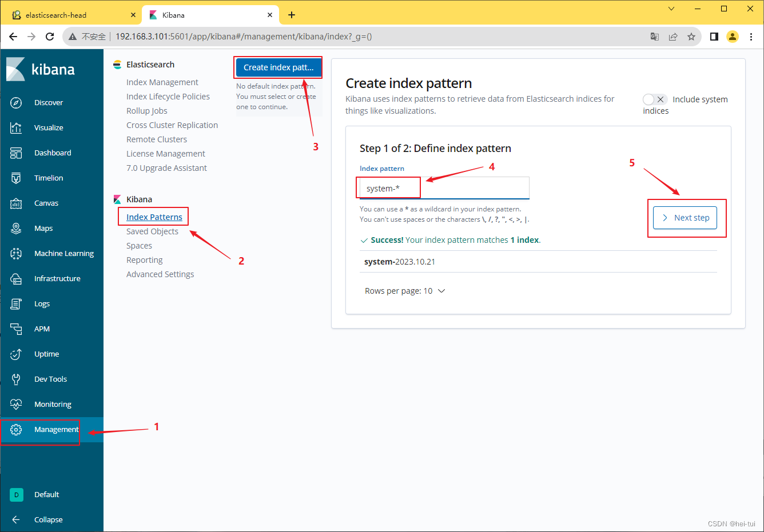This screenshot has height=532, width=764.
Task: Open Rollup Jobs link
Action: click(x=147, y=111)
